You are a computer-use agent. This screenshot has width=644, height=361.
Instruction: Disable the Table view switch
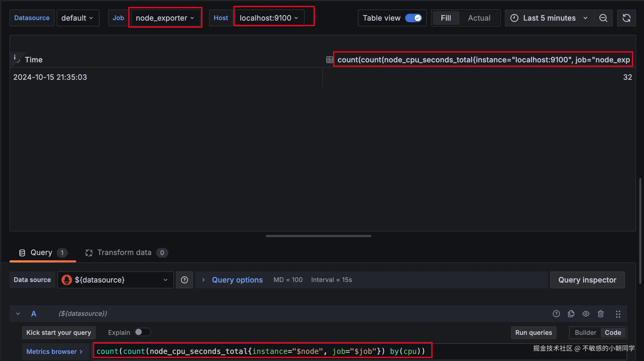413,18
